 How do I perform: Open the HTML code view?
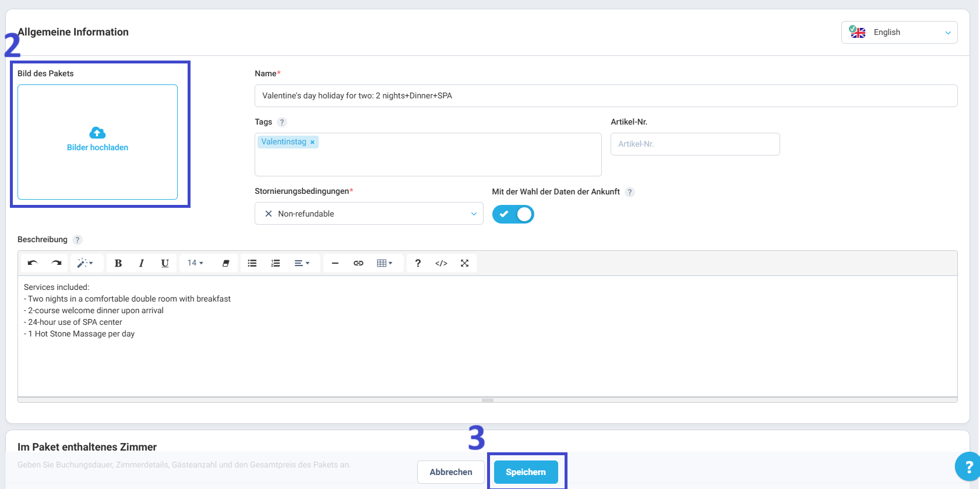point(441,263)
